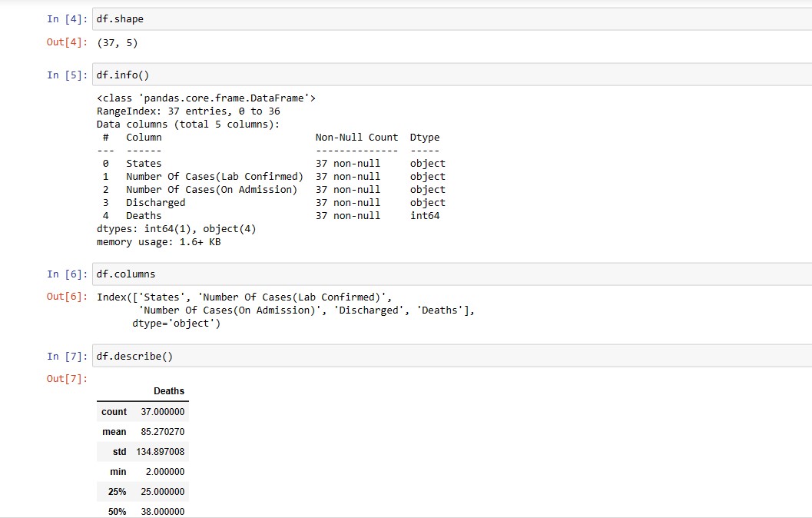Click the int64 dtype value
This screenshot has height=518, width=812.
coord(425,215)
